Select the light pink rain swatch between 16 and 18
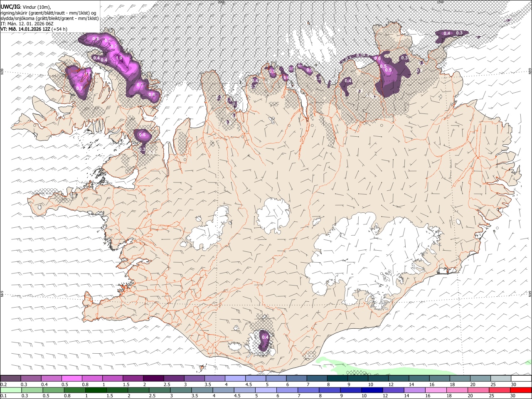This screenshot has width=532, height=399. pyautogui.click(x=436, y=390)
